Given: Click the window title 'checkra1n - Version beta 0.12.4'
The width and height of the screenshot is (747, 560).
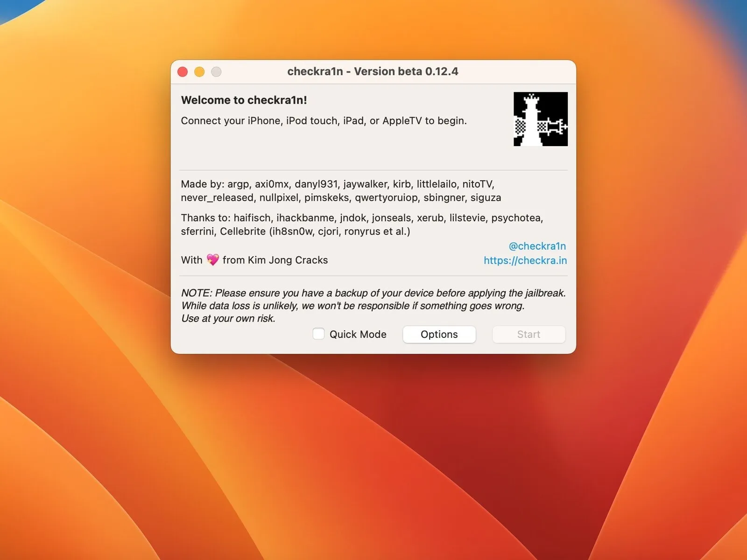Looking at the screenshot, I should point(373,71).
